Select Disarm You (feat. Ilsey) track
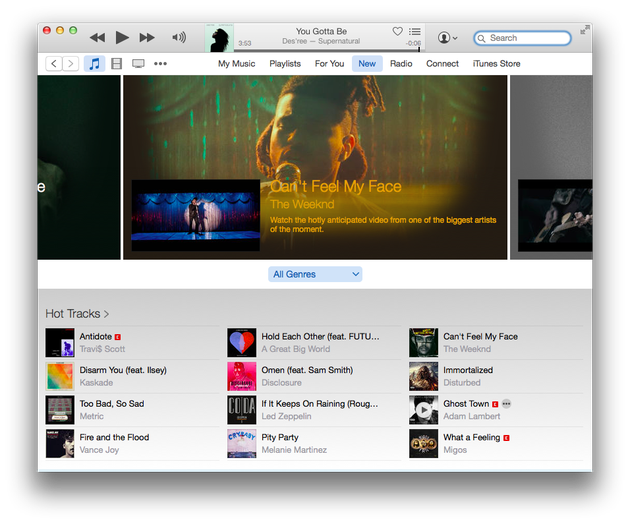Image resolution: width=630 pixels, height=524 pixels. coord(123,370)
